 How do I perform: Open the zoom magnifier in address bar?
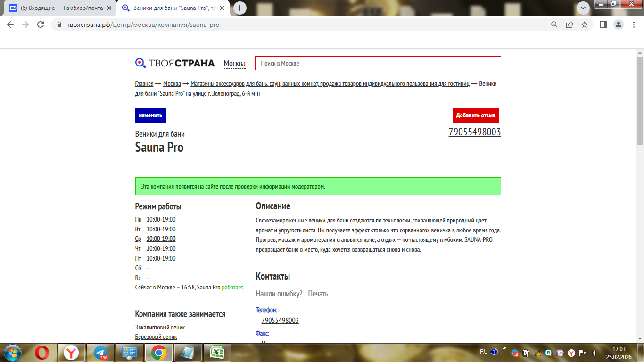[x=554, y=25]
